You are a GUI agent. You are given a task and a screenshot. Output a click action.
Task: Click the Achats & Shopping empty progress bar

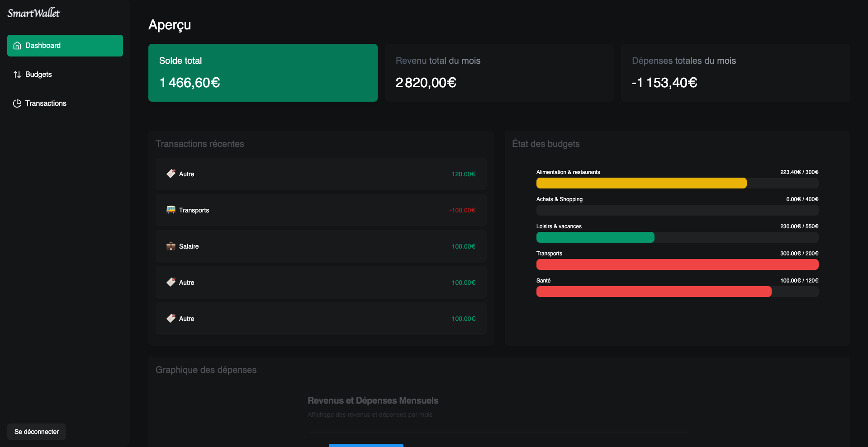pyautogui.click(x=678, y=210)
